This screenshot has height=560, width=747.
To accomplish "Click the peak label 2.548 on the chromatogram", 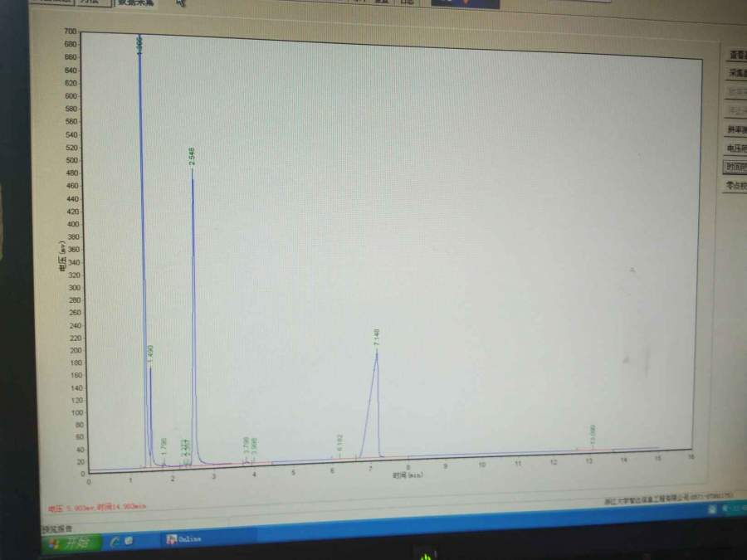I will (x=192, y=157).
